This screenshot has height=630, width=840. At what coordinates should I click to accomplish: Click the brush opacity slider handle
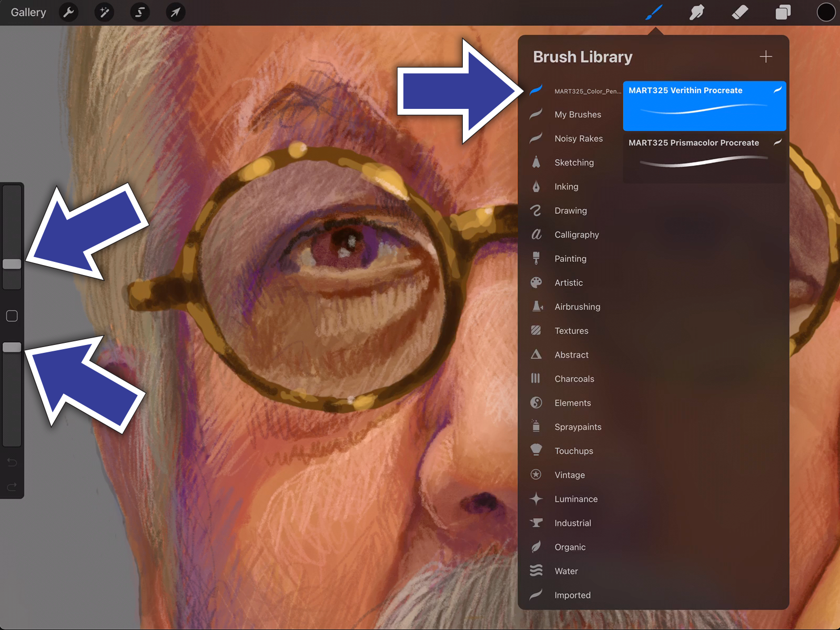(x=12, y=348)
